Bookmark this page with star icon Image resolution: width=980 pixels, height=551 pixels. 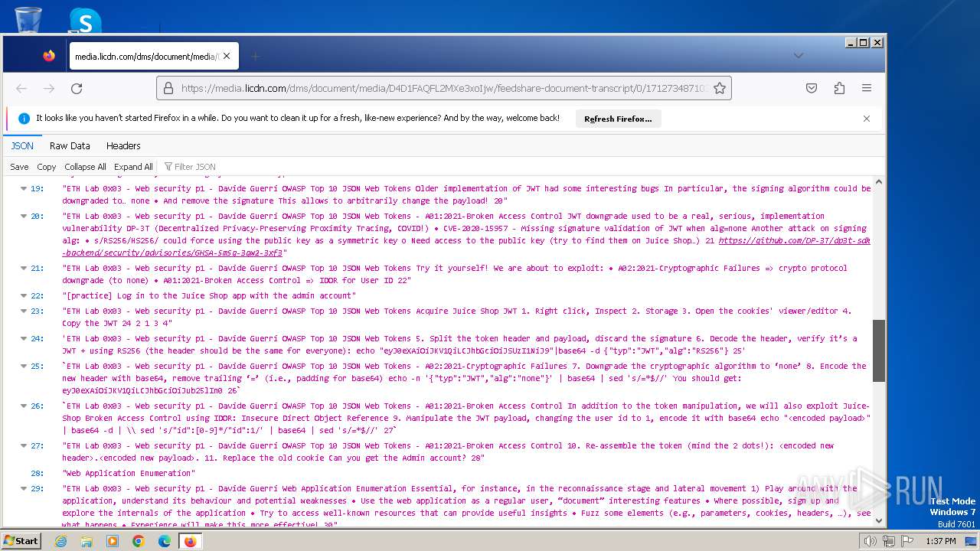719,89
